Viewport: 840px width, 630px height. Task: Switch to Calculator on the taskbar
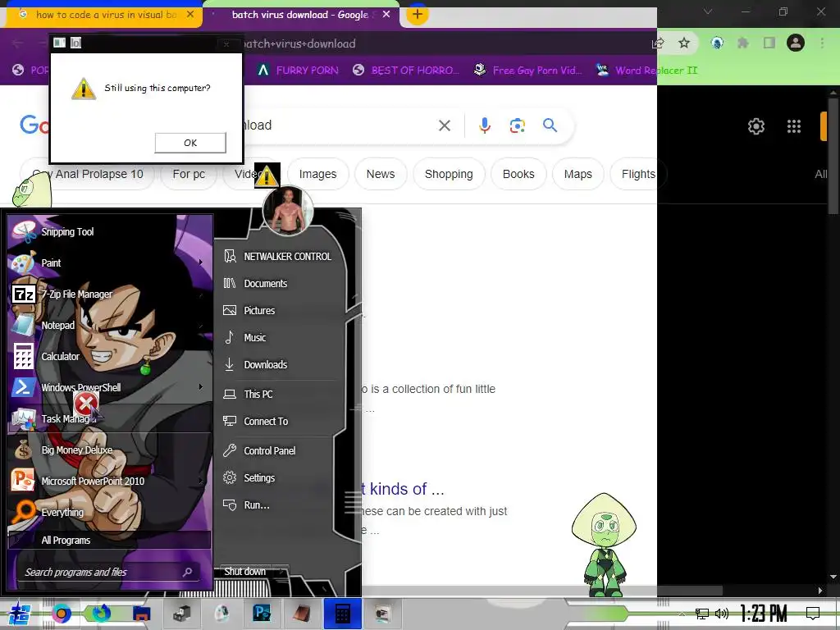[x=343, y=614]
